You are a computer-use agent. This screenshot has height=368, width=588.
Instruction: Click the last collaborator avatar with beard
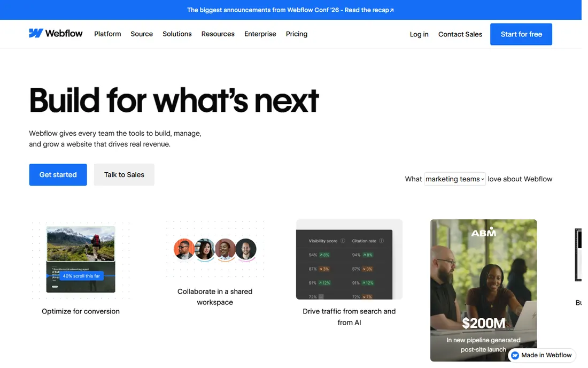(246, 249)
